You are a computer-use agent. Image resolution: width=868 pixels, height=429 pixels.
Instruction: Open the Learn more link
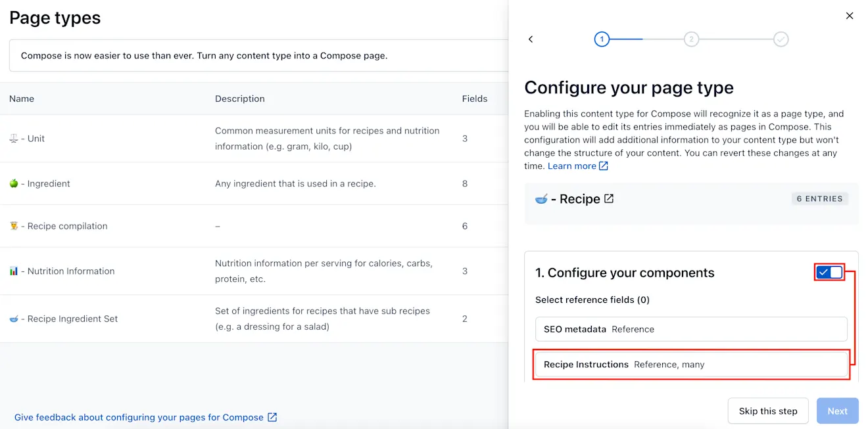click(572, 166)
